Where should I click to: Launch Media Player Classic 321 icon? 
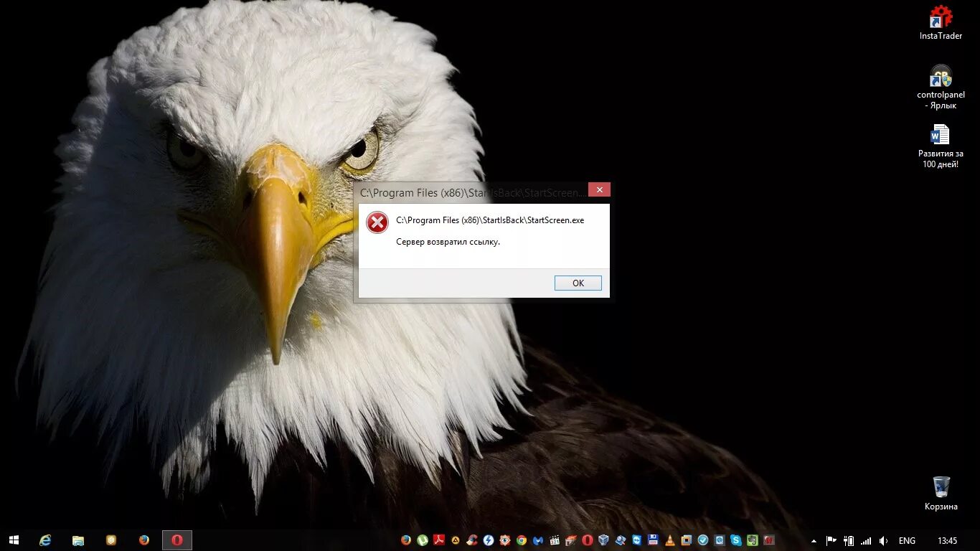tap(554, 540)
